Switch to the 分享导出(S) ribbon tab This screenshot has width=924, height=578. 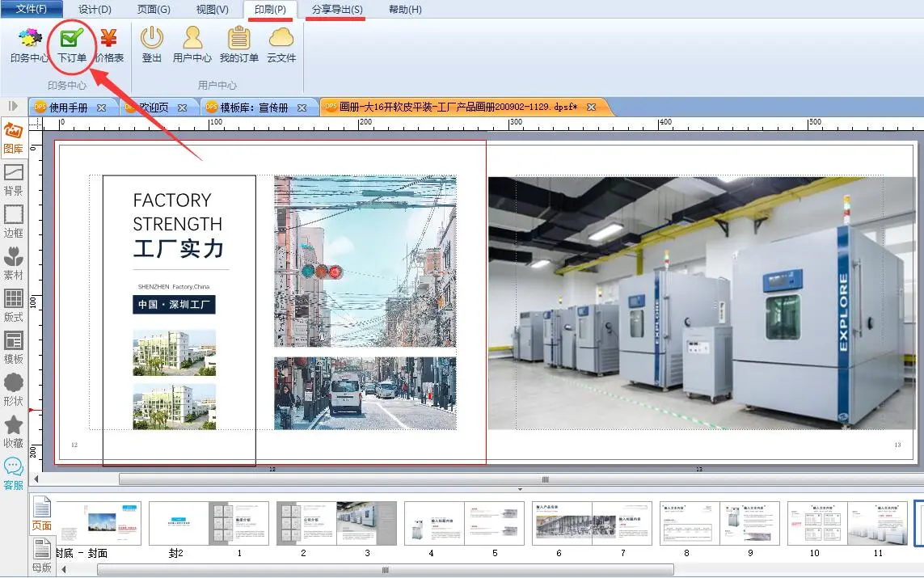pyautogui.click(x=337, y=10)
